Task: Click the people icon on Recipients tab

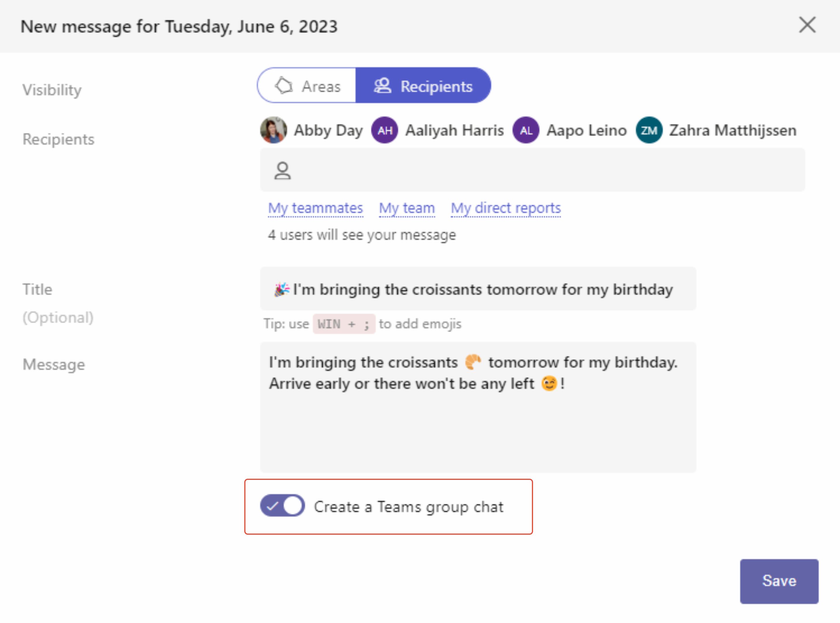Action: (382, 86)
